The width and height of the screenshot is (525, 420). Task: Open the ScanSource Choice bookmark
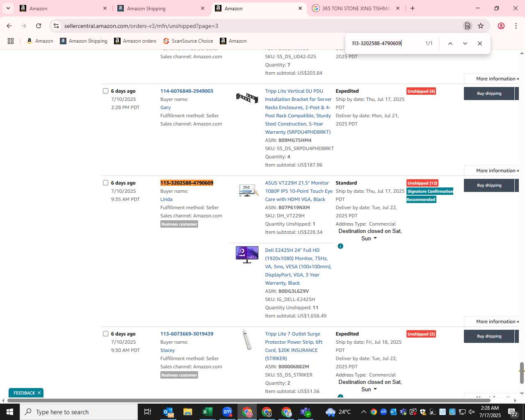(x=188, y=41)
